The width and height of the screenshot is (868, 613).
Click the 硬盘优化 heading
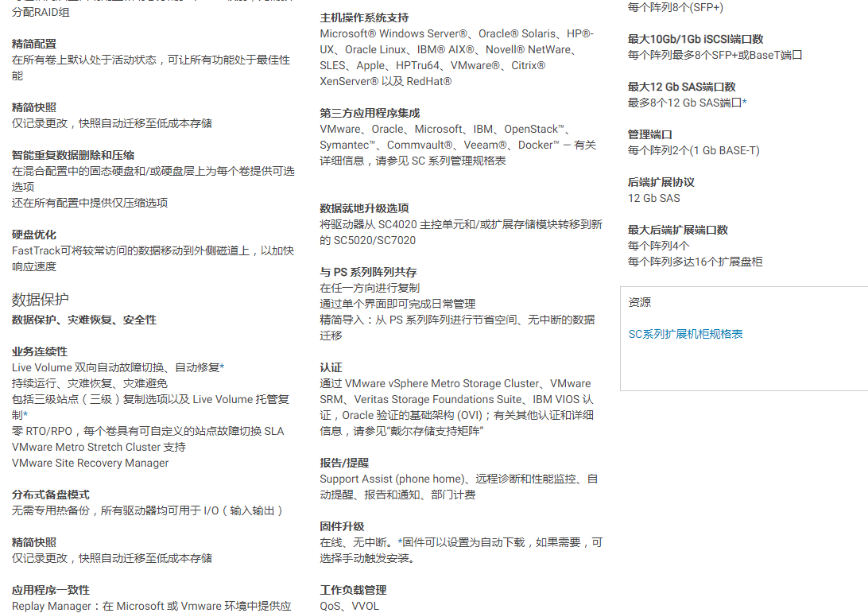click(33, 235)
